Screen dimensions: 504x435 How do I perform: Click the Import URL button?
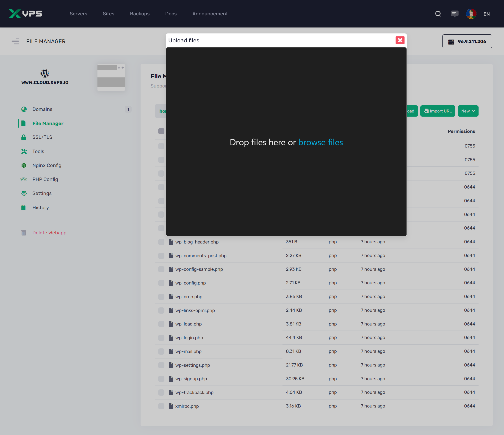[438, 111]
